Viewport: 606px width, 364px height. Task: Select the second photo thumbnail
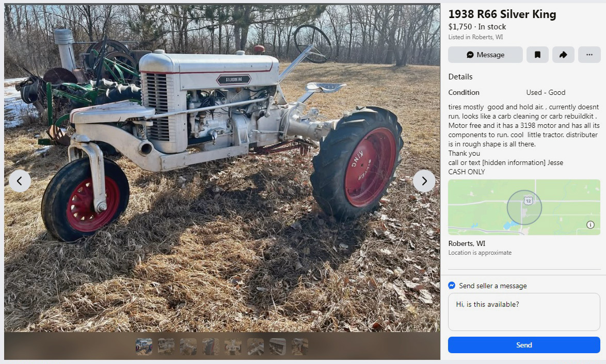click(x=166, y=346)
